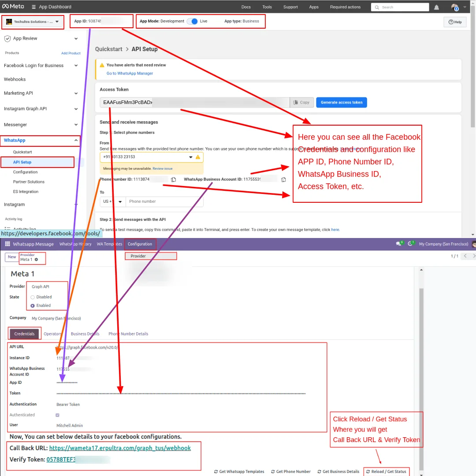Open Partner Solutions
Screen dimensions: 476x476
tap(29, 182)
